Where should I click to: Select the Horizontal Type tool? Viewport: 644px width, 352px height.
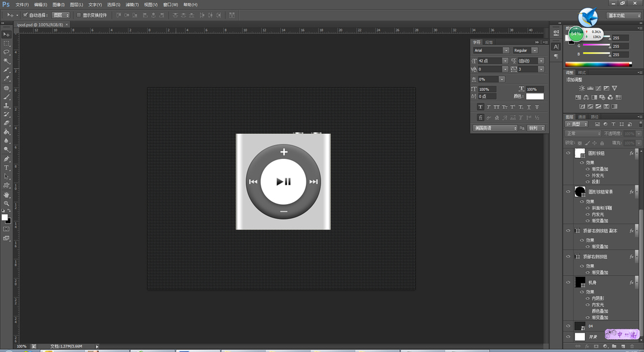pyautogui.click(x=6, y=168)
